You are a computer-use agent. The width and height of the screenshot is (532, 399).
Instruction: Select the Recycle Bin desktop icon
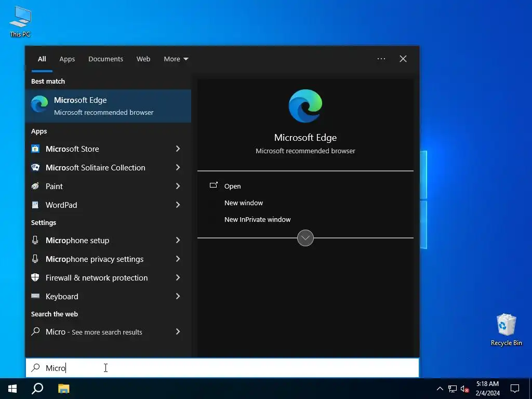(x=506, y=329)
